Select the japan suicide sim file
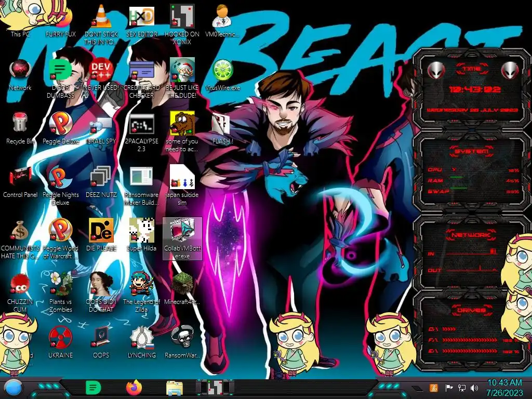The image size is (532, 399). click(182, 185)
